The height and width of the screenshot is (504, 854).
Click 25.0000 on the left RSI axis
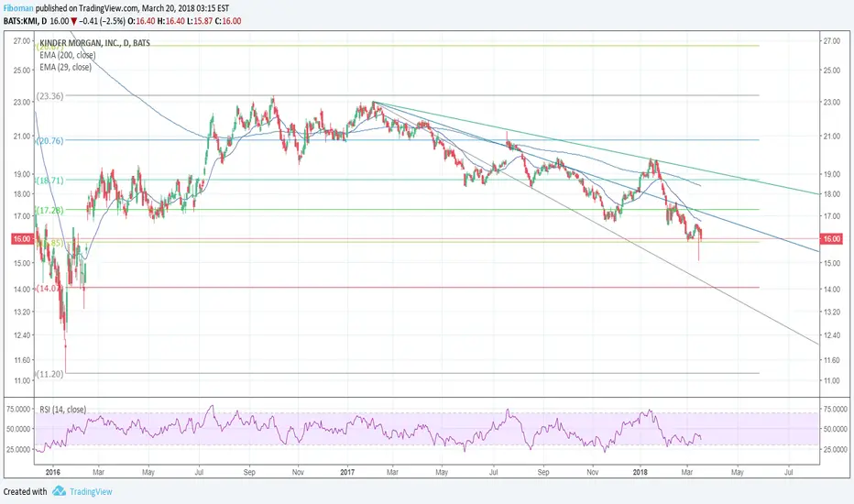pyautogui.click(x=18, y=450)
